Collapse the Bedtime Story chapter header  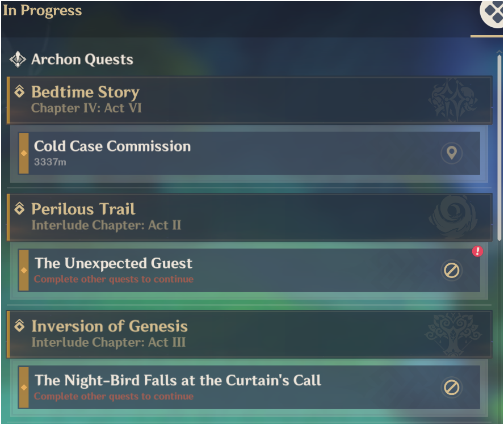pos(249,100)
